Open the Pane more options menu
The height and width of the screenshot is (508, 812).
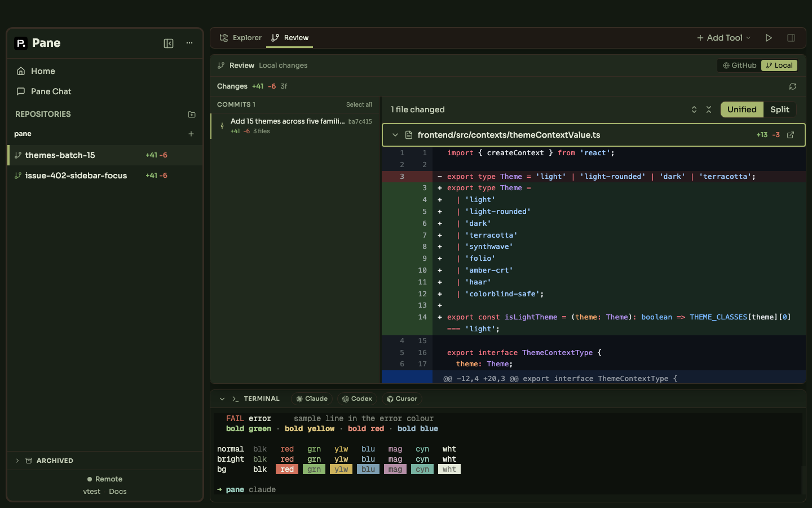[x=189, y=43]
